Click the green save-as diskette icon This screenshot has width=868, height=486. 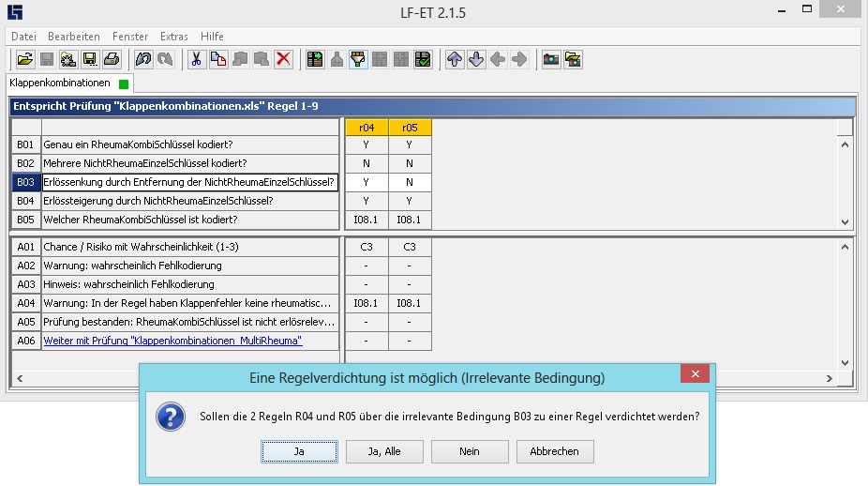[x=90, y=59]
